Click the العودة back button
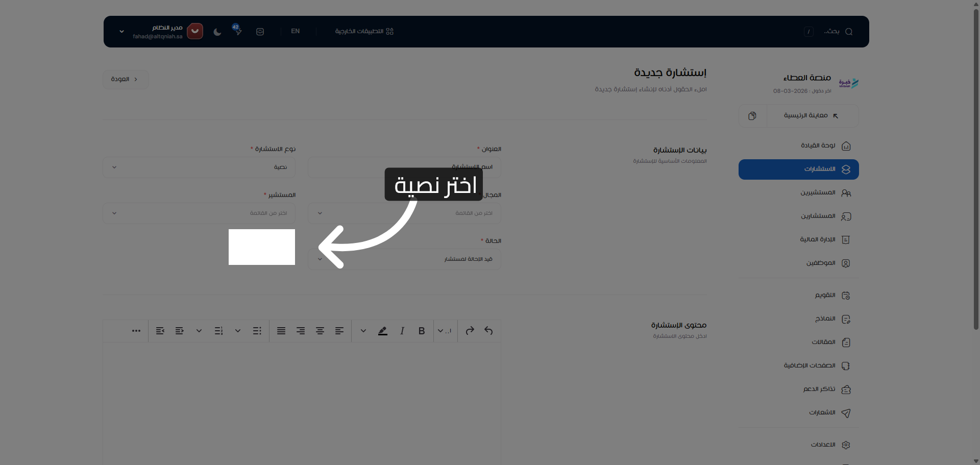 click(126, 79)
